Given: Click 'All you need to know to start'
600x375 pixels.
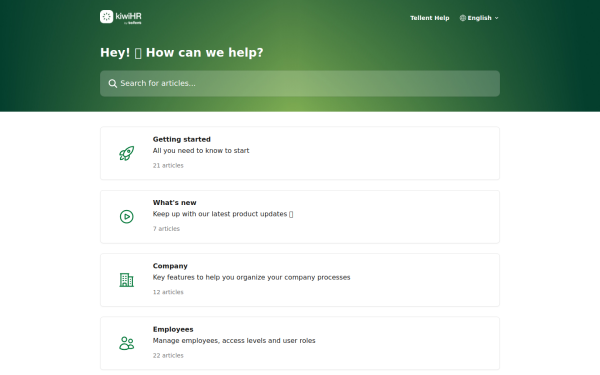Looking at the screenshot, I should coord(201,151).
